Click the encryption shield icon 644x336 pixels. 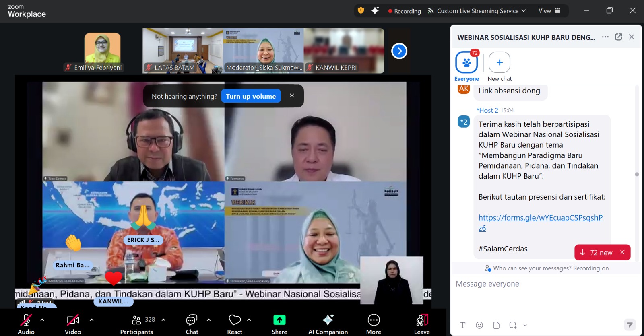(361, 11)
